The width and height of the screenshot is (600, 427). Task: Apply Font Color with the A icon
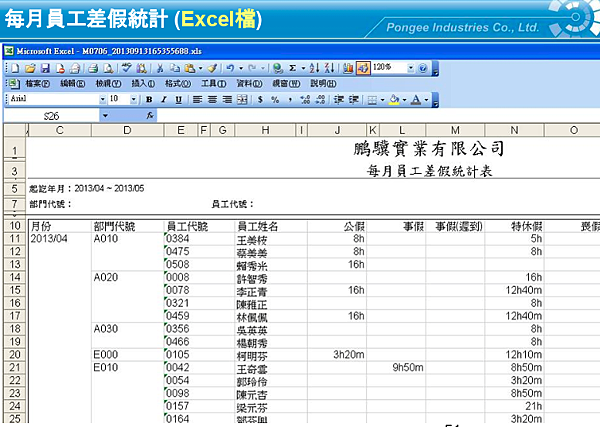(x=416, y=100)
